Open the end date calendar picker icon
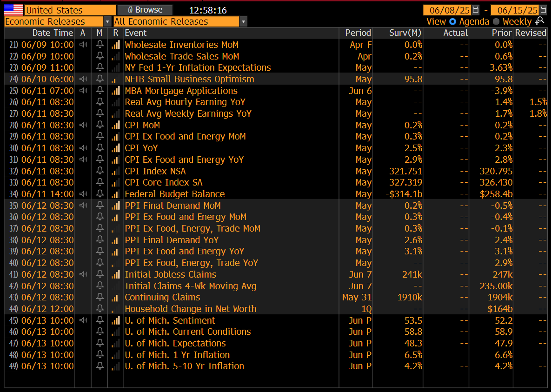Screen dimensions: 551x392 [x=543, y=10]
